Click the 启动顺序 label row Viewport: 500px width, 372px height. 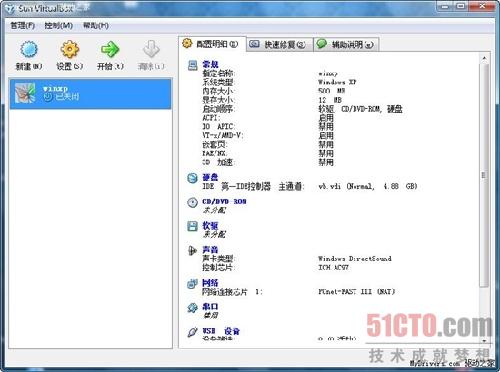[x=219, y=109]
